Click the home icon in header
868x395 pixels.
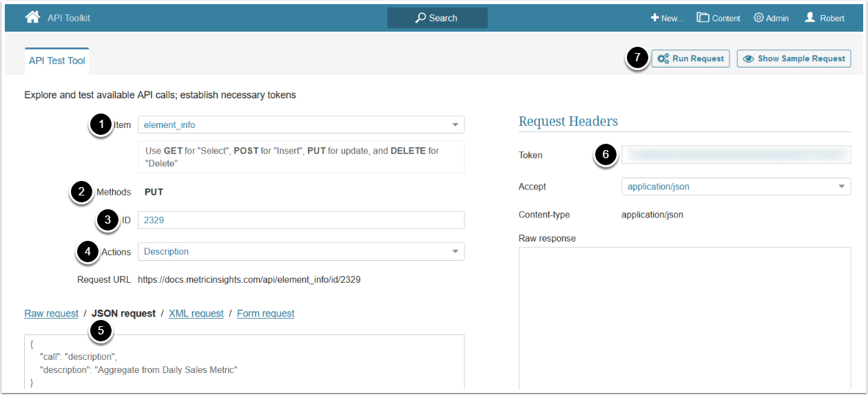click(32, 17)
